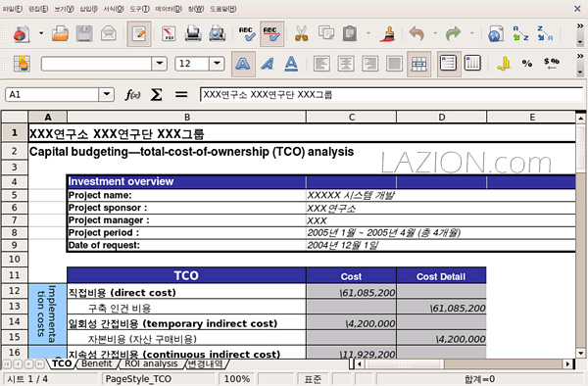Open the 삽입(I) menu
This screenshot has height=386, width=588.
88,9
